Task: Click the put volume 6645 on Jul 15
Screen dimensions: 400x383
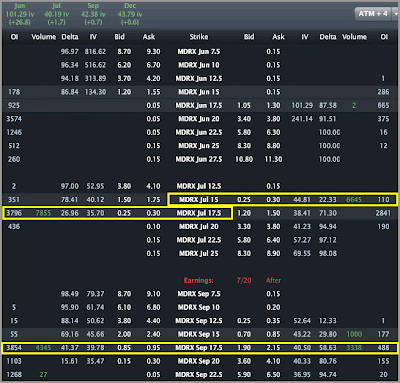Action: tap(354, 200)
